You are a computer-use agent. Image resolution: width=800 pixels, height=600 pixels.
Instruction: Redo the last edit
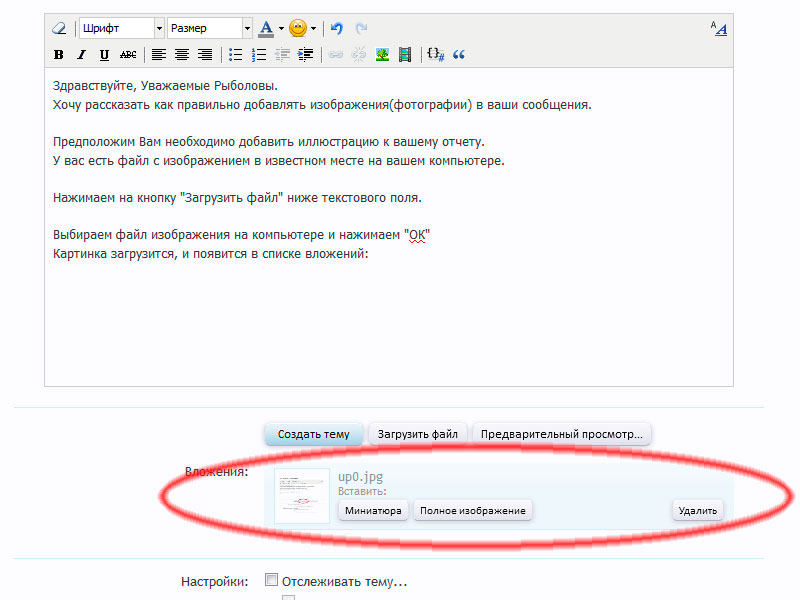pos(361,28)
